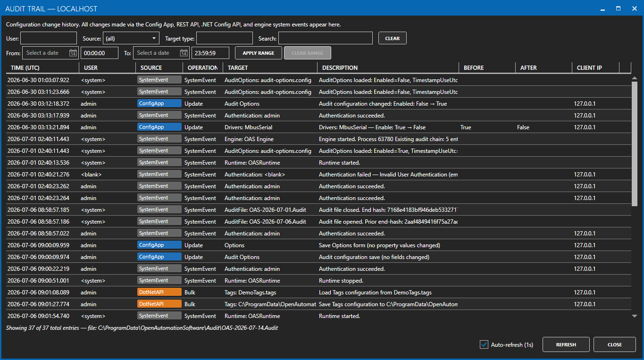The image size is (644, 360).
Task: Click the 'True' Before value cell
Action: [466, 127]
